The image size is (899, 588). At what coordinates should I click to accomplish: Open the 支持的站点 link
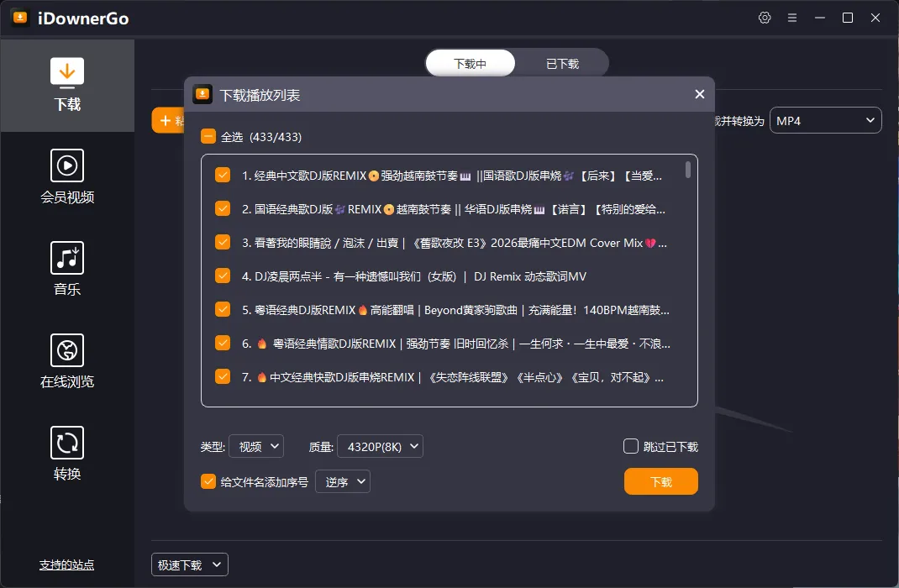(66, 564)
